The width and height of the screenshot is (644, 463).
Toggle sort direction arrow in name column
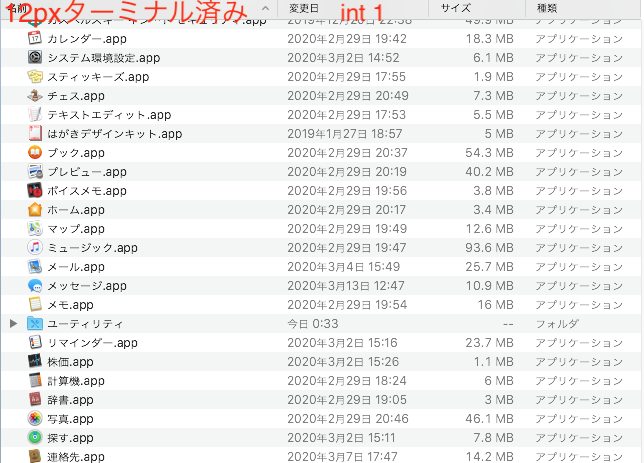tap(265, 8)
